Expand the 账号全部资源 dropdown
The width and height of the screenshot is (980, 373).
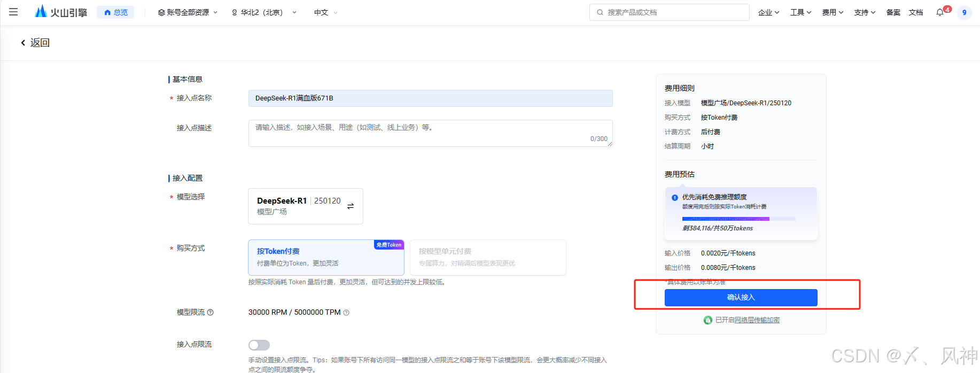(x=188, y=12)
